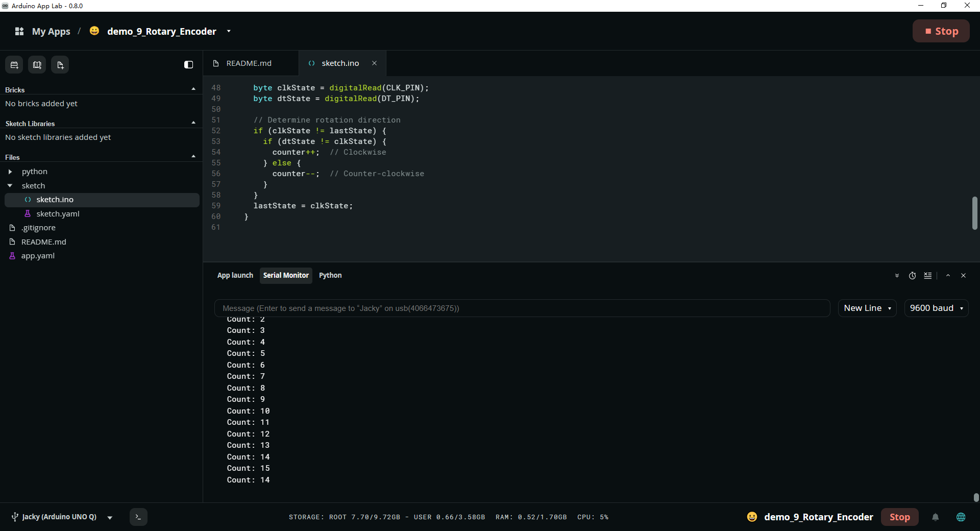The height and width of the screenshot is (531, 980).
Task: Open notifications with the bell icon
Action: click(x=935, y=517)
